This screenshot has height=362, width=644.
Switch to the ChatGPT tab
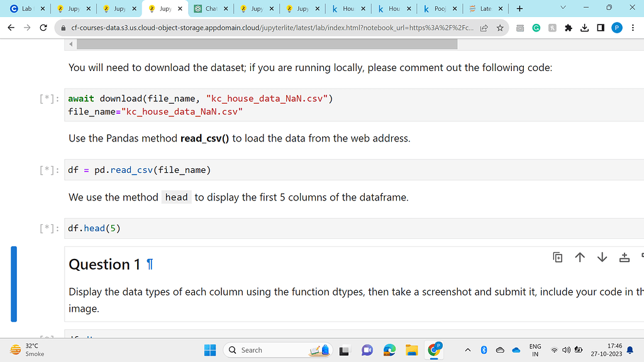coord(211,9)
